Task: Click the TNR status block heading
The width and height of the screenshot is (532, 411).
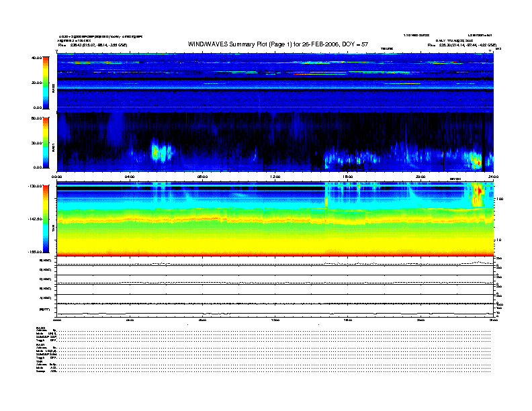Action: [x=39, y=361]
